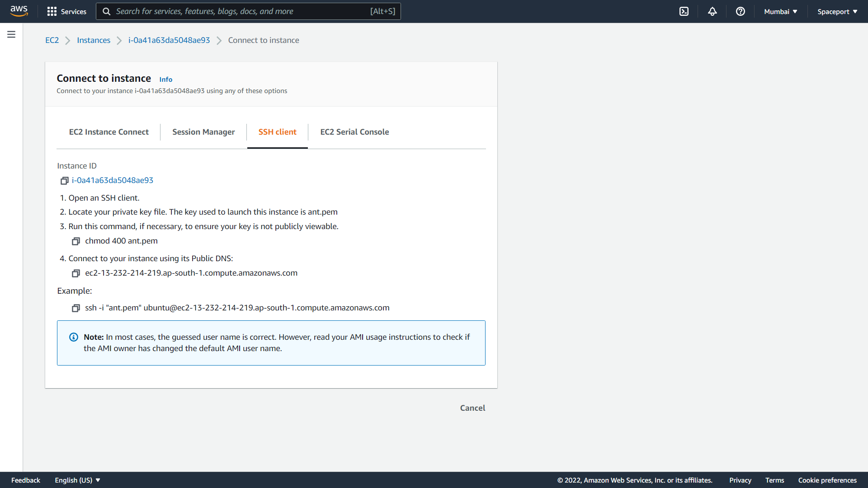Open the CloudShell terminal icon
This screenshot has height=488, width=868.
(x=684, y=11)
